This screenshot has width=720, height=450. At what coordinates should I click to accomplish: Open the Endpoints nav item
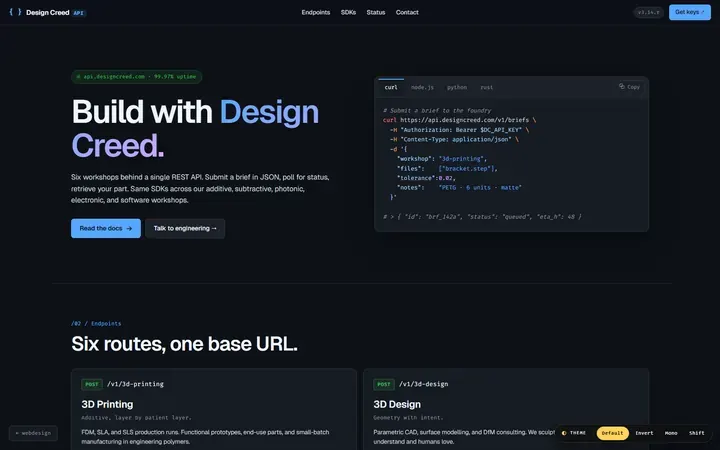315,12
